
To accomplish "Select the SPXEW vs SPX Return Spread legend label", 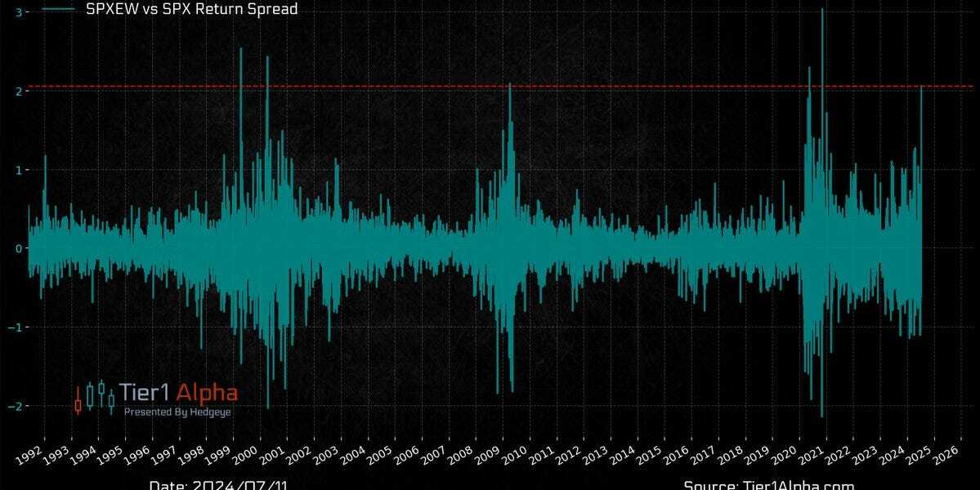I will 191,9.
